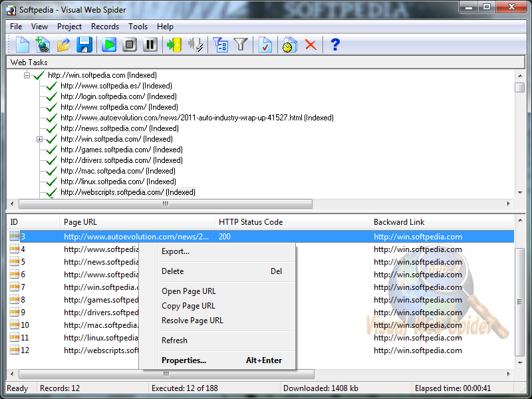Select record row with ID 4
The height and width of the screenshot is (399, 532).
[260, 249]
